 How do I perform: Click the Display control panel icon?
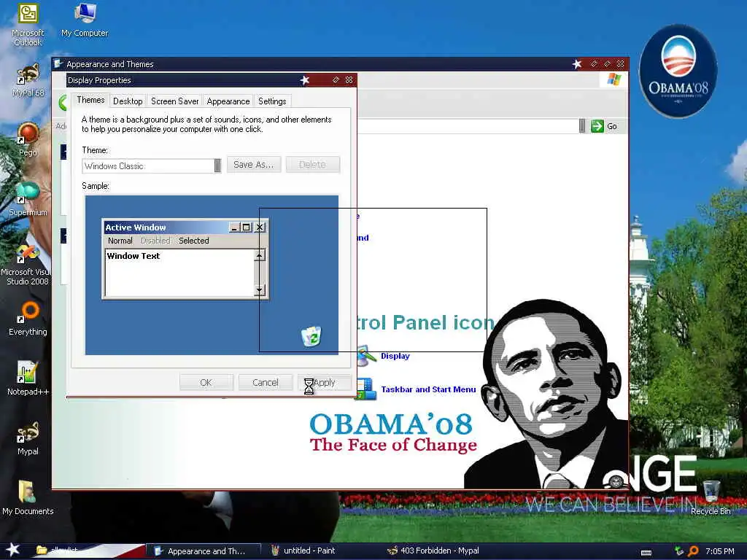click(x=365, y=356)
